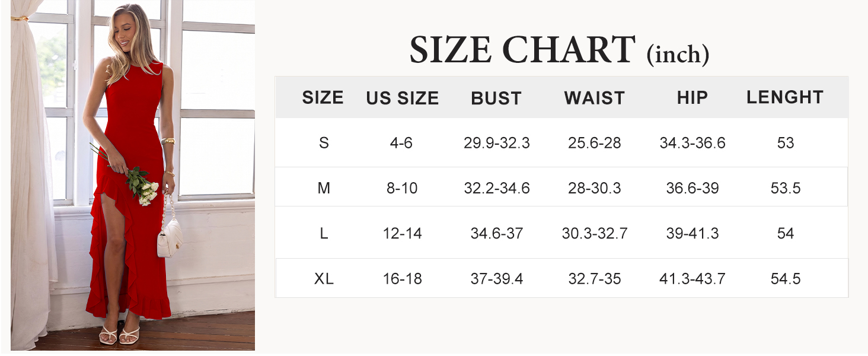Click the red dress model photo
Viewport: 868px width, 356px height.
click(x=133, y=175)
